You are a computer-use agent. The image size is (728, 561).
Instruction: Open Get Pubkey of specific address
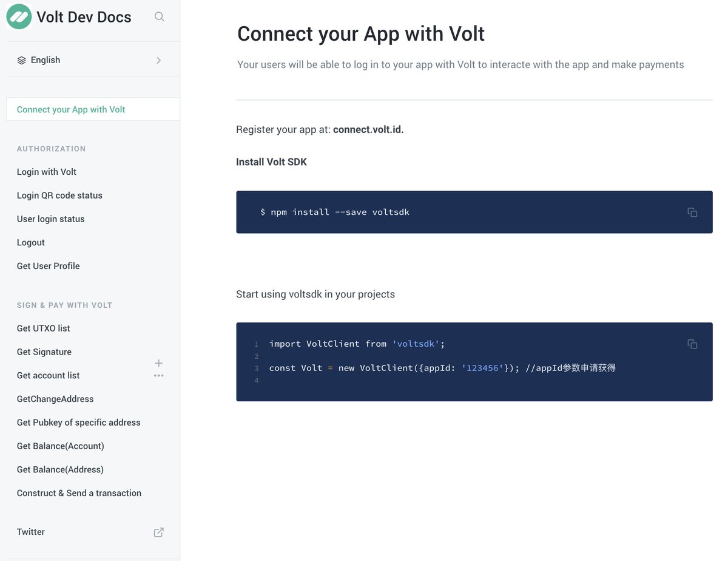click(79, 423)
